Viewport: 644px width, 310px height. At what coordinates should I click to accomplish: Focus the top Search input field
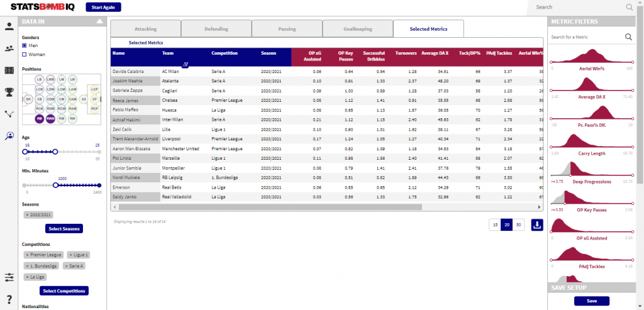(x=580, y=7)
